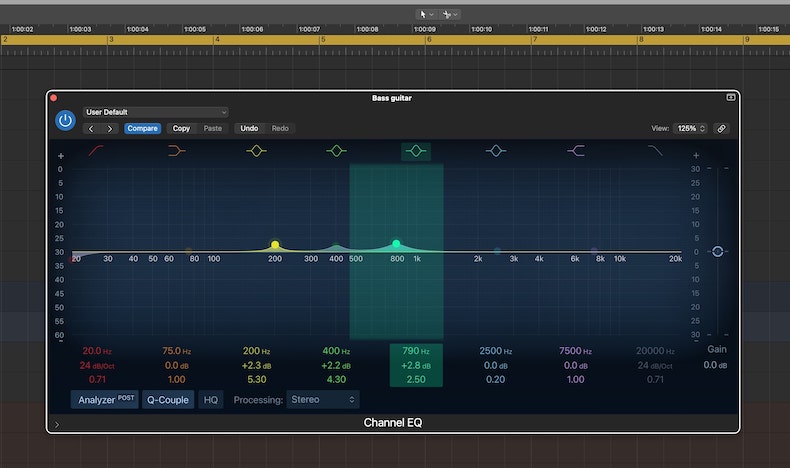This screenshot has width=790, height=468.
Task: Click the 20.0 Hz frequency value
Action: tap(97, 351)
